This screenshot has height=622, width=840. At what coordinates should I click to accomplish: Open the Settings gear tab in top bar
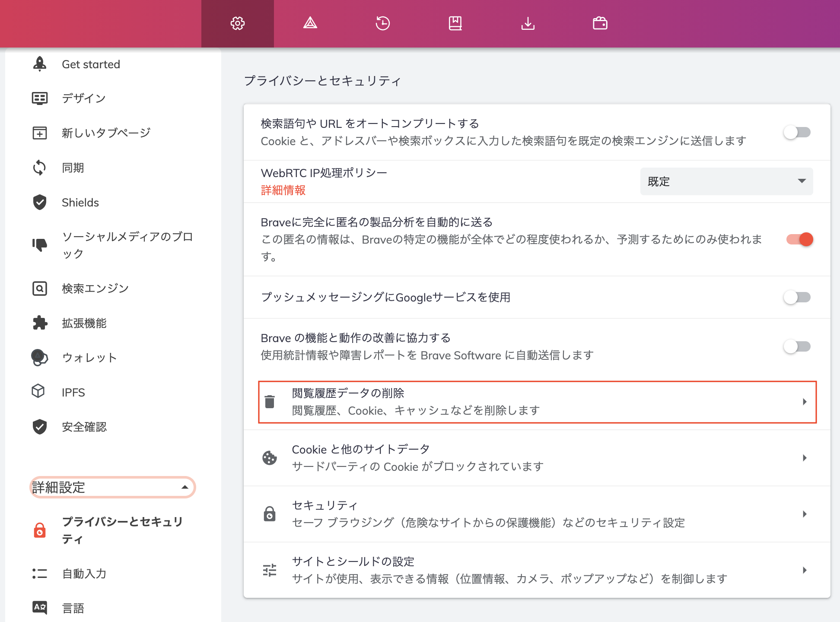pos(238,23)
